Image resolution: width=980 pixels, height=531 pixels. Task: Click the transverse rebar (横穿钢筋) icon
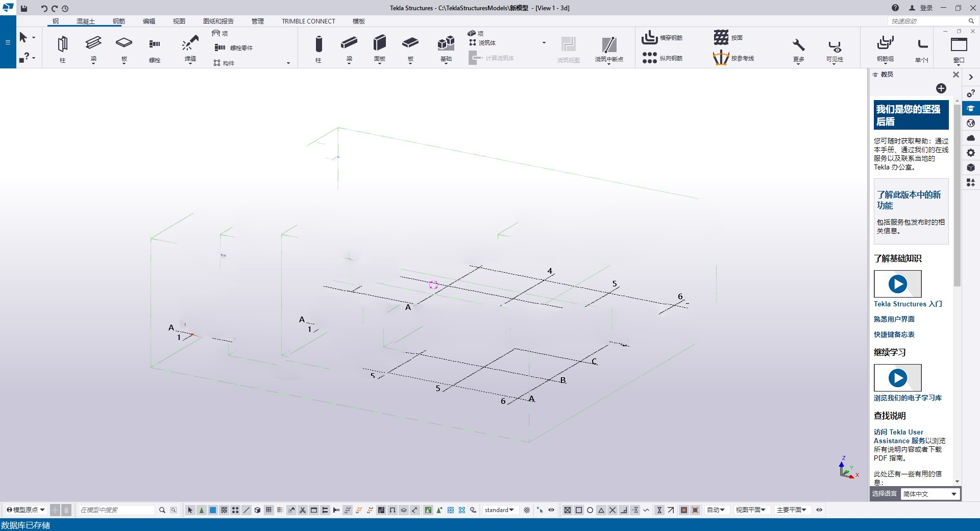coord(649,37)
